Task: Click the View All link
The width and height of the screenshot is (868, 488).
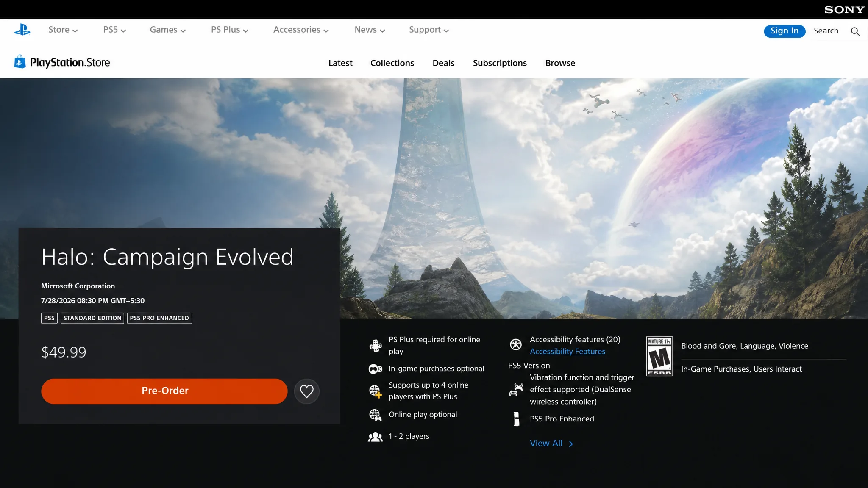Action: click(546, 444)
